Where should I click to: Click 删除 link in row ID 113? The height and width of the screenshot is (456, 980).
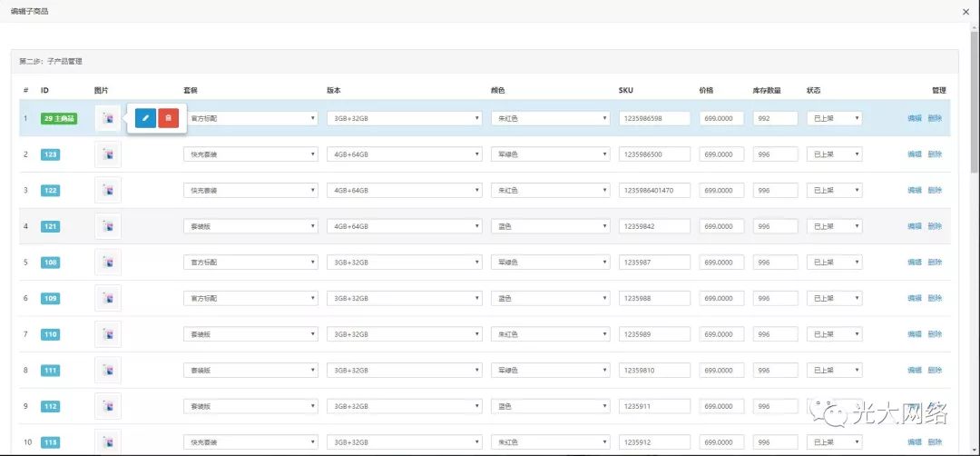tap(935, 442)
